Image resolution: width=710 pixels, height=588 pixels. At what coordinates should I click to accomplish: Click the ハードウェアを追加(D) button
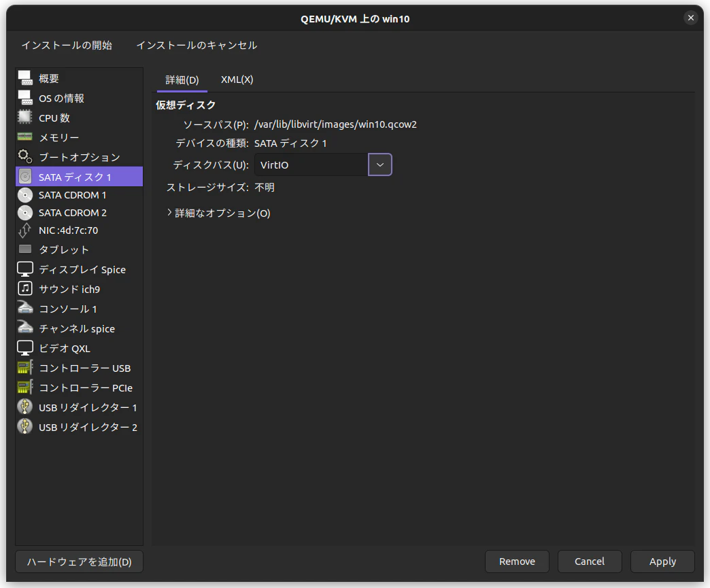coord(80,561)
